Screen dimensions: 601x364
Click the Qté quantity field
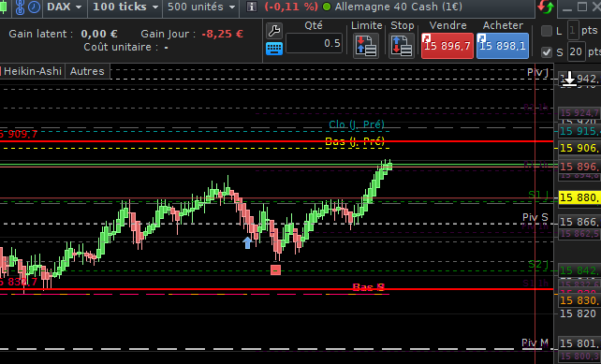click(x=314, y=43)
